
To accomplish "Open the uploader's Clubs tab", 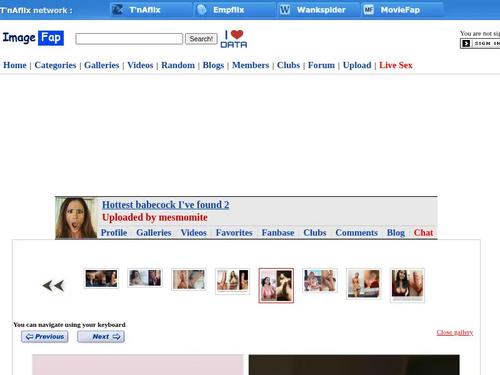I will tap(315, 233).
